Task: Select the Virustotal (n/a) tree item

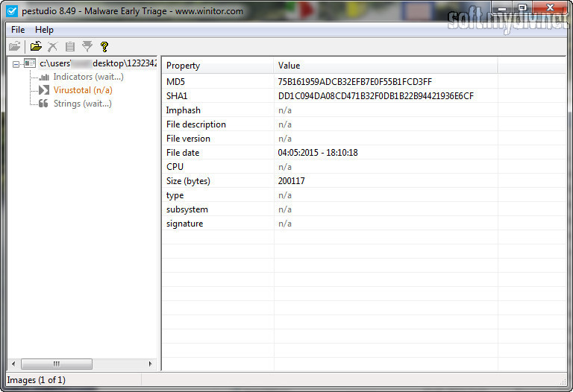Action: click(x=83, y=90)
